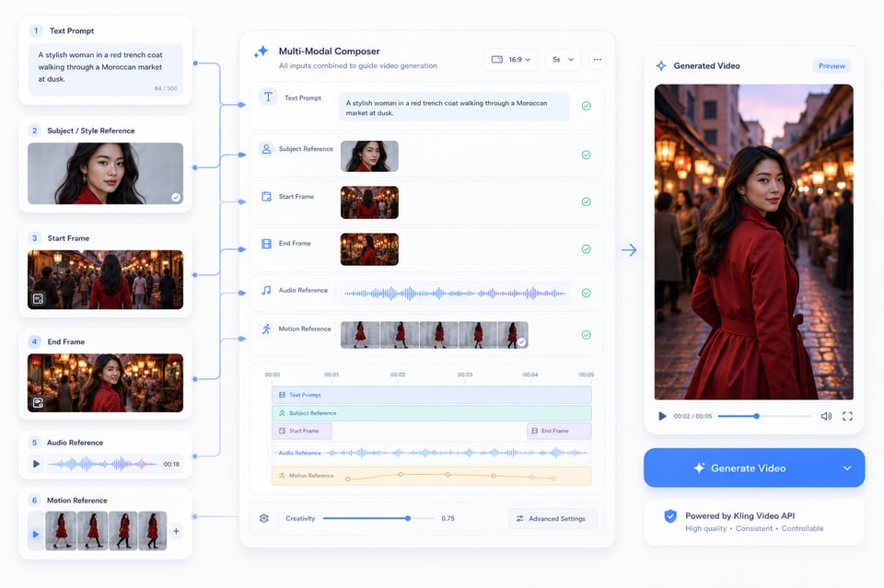Screen dimensions: 884x588
Task: Click the sparkle icon next to Multi-Modal Composer
Action: point(261,52)
